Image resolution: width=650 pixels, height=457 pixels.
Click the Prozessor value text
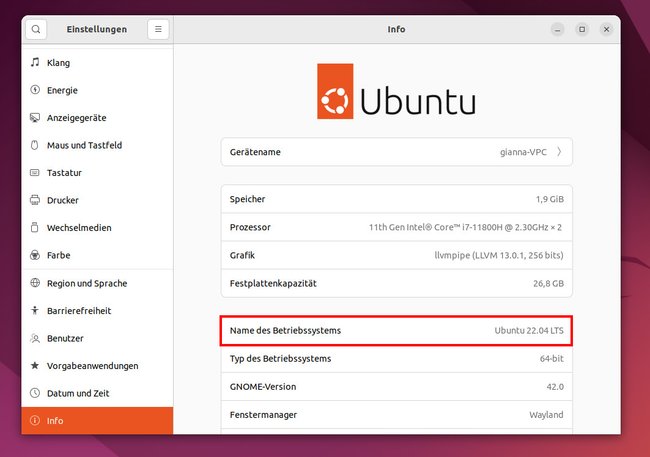click(465, 227)
